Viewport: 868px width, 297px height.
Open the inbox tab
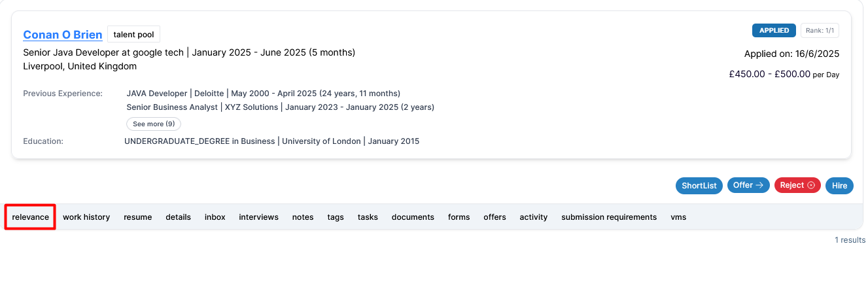pyautogui.click(x=215, y=217)
